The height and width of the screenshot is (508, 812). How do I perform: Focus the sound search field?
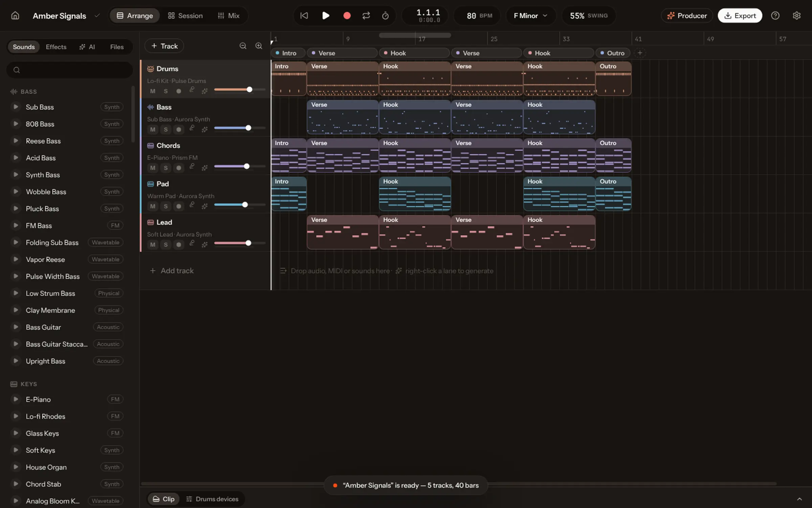(x=70, y=70)
